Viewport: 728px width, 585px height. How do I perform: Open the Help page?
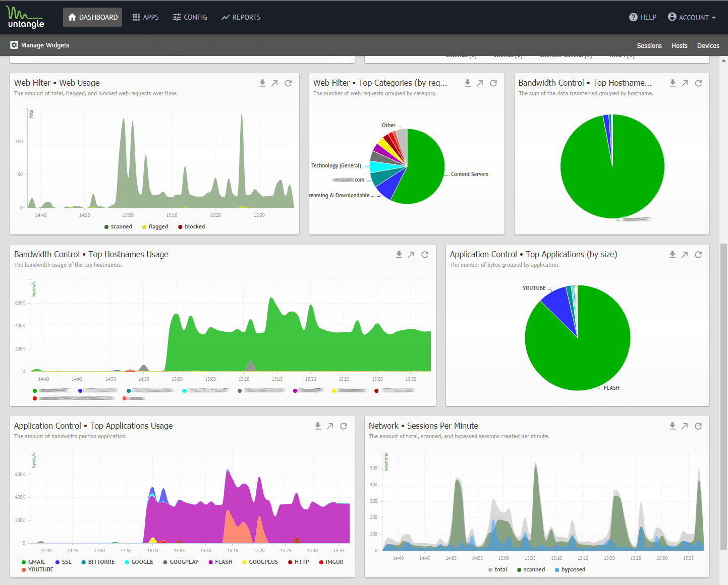click(643, 17)
